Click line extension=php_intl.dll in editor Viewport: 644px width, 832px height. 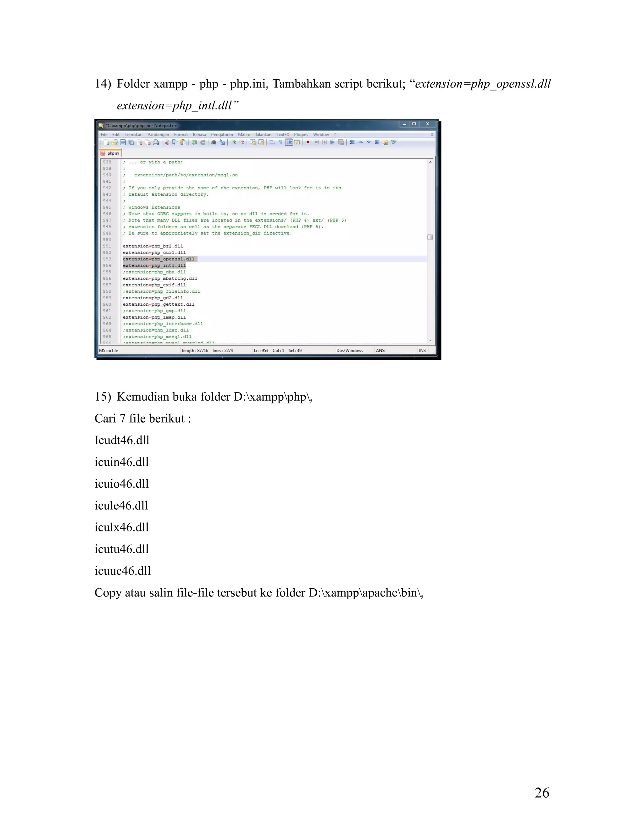click(x=154, y=265)
